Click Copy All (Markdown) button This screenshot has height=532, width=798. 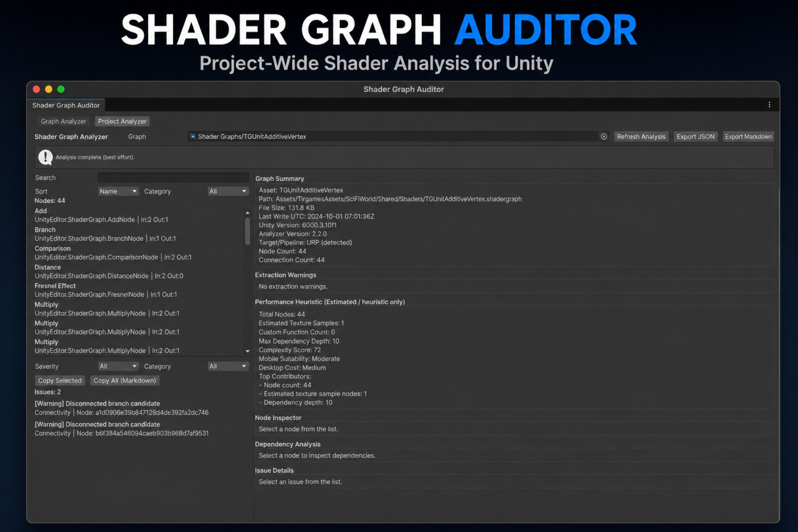[125, 381]
